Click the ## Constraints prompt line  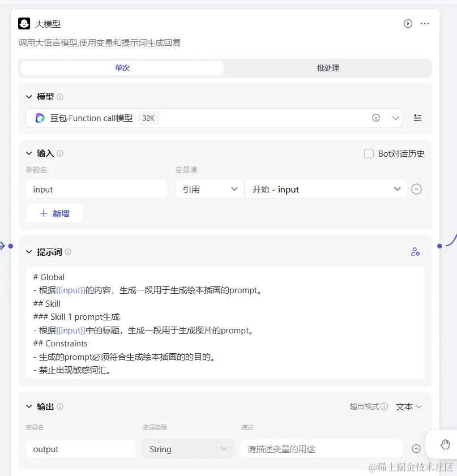(x=60, y=344)
